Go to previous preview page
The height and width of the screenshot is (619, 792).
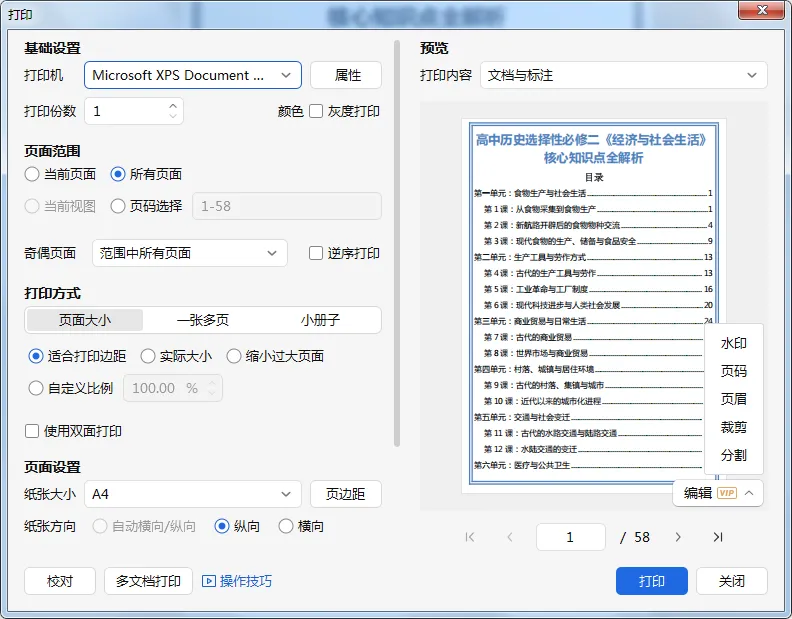[510, 537]
